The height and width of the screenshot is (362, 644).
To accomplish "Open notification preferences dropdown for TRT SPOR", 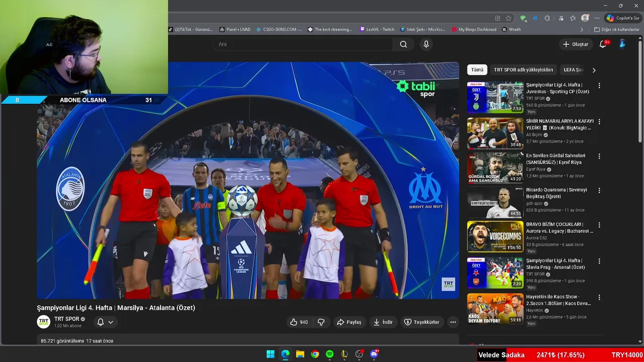I will point(105,322).
